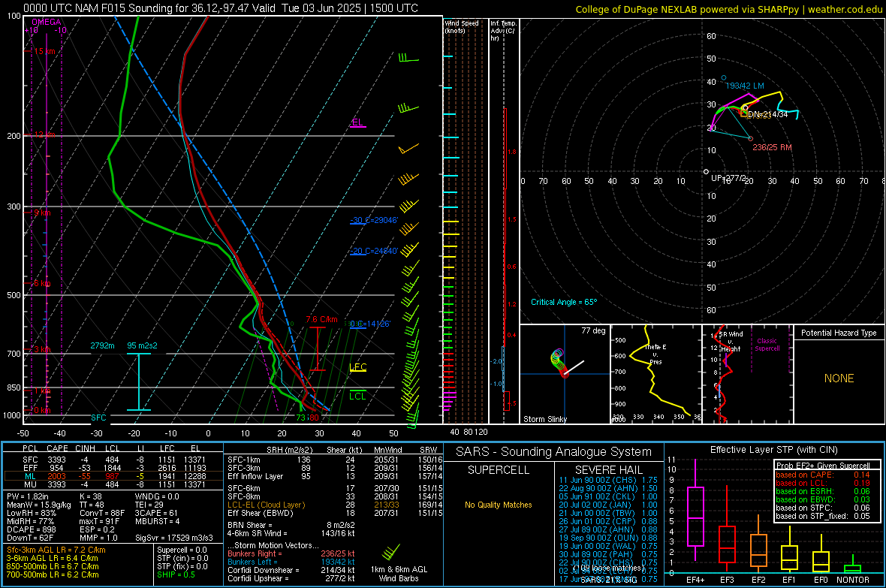Click the -20 C=24840' label

(x=374, y=251)
